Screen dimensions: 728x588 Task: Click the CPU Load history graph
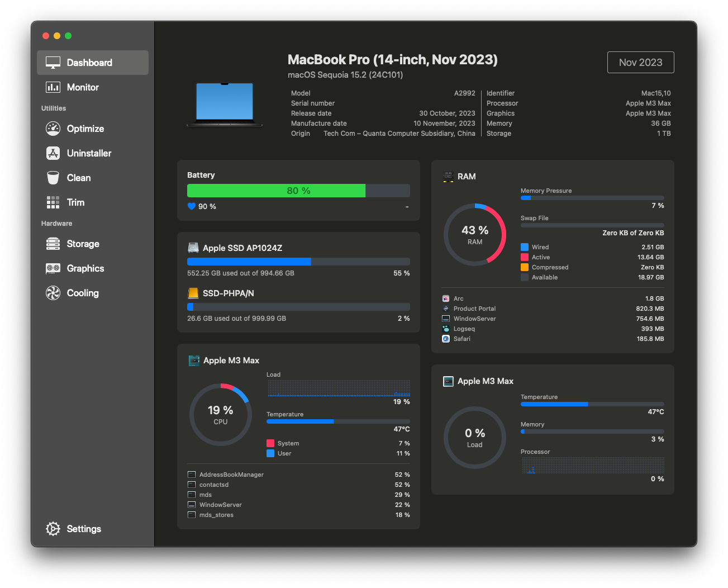339,388
